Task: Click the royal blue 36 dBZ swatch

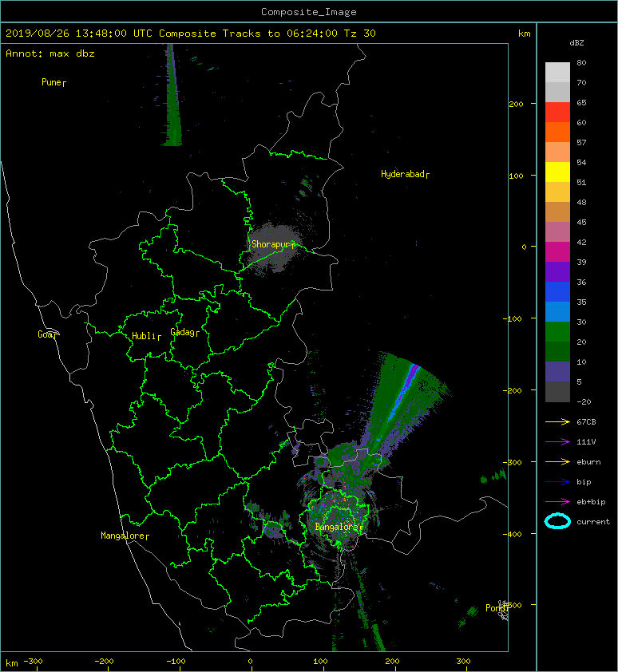Action: pyautogui.click(x=557, y=291)
